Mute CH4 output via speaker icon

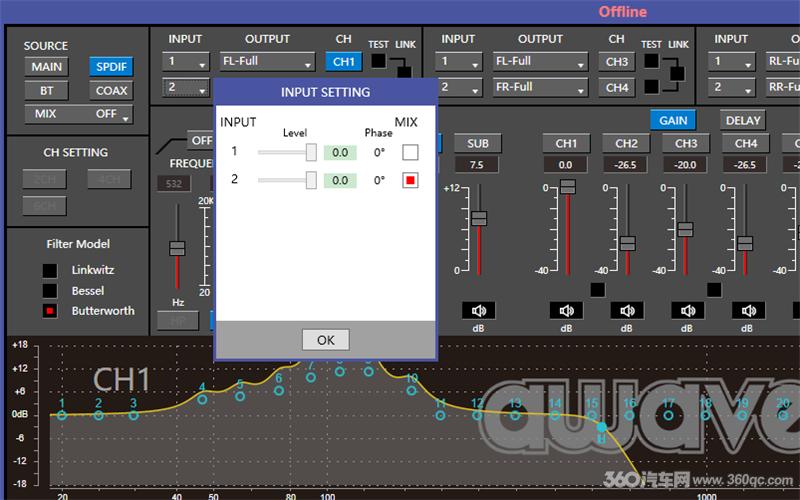[747, 310]
